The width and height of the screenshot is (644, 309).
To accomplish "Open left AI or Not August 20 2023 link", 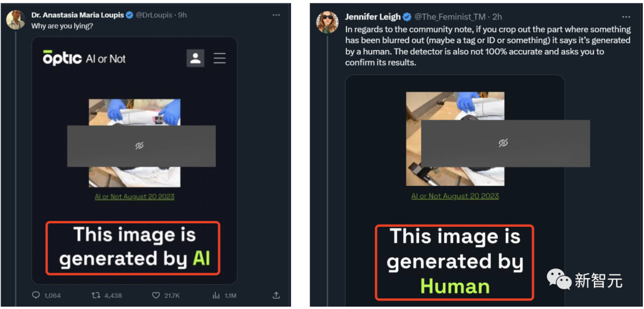I will coord(135,196).
